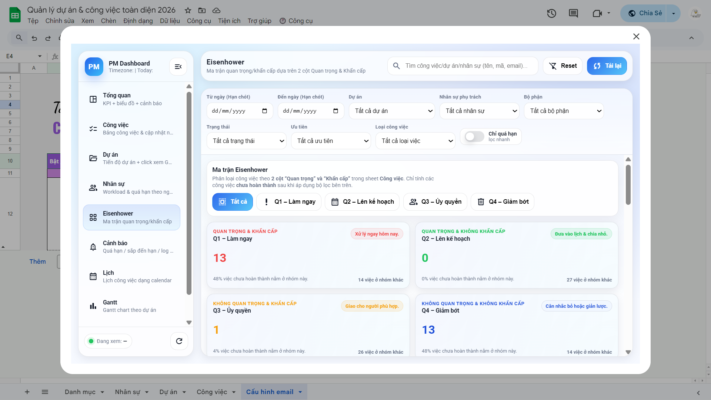Filter matrix by Q1 – Làm ngay

click(289, 201)
